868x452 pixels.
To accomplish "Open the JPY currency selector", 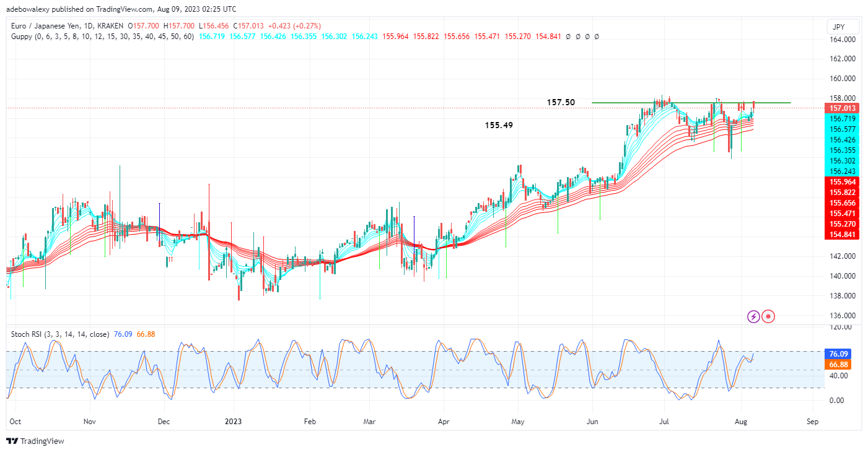I will click(843, 27).
